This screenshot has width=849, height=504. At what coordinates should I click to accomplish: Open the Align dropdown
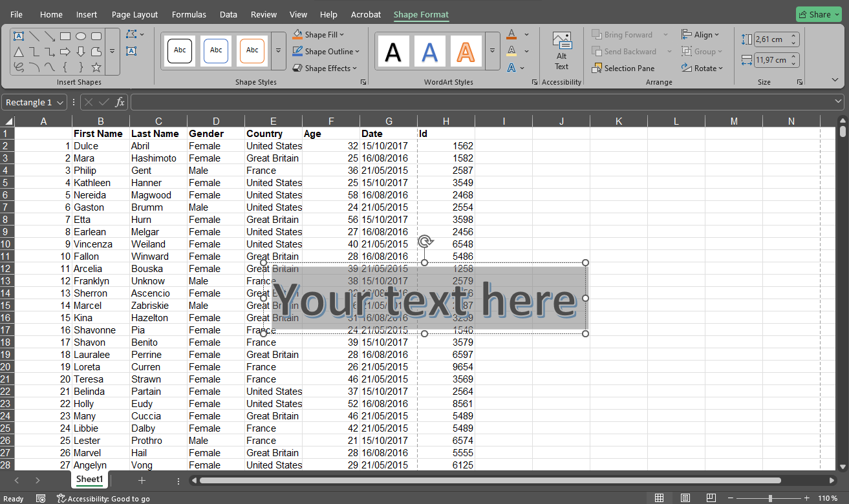pos(700,35)
